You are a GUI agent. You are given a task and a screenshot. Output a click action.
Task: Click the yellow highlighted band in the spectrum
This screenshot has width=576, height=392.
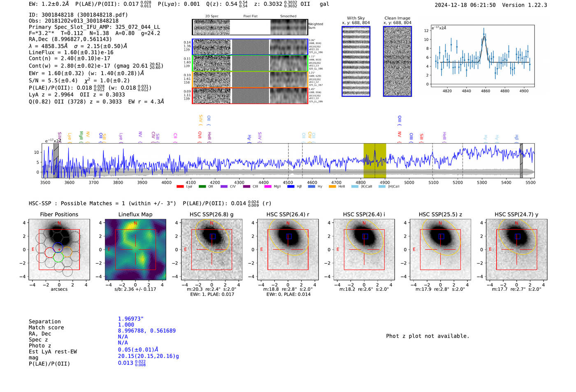point(375,160)
